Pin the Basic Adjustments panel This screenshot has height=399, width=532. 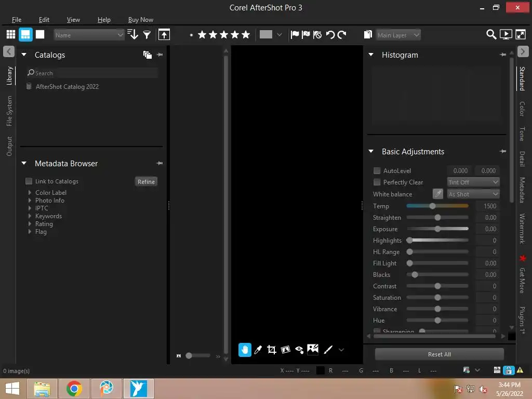(x=503, y=151)
